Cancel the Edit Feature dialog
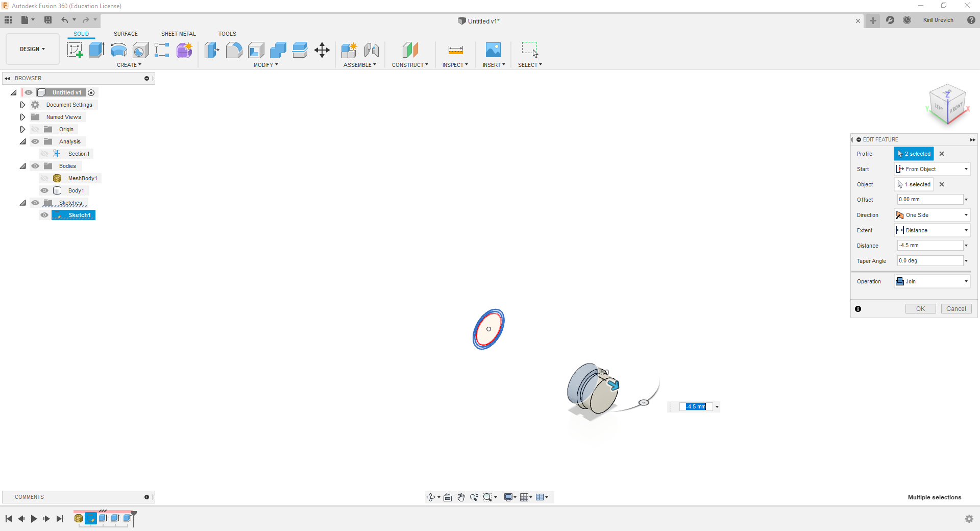Screen dimensions: 980x531 coord(955,309)
